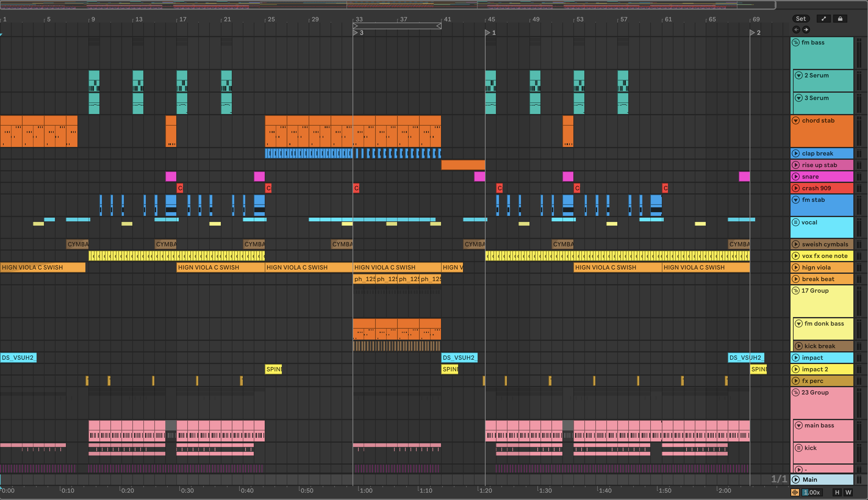This screenshot has width=868, height=500.
Task: Click the Set locator button
Action: point(801,19)
